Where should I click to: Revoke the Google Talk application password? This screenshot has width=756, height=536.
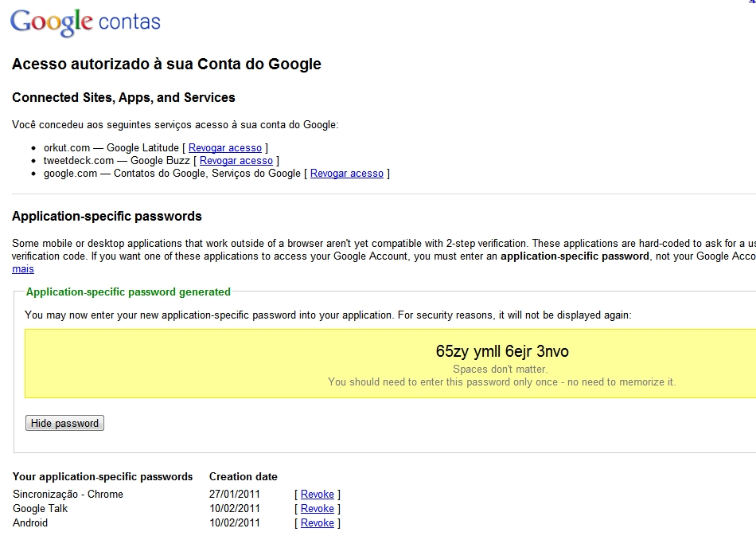317,508
